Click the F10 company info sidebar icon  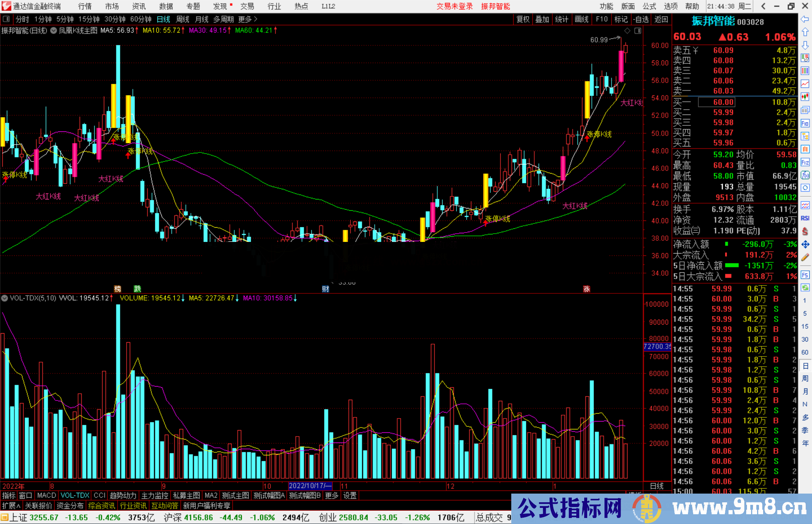(x=805, y=123)
